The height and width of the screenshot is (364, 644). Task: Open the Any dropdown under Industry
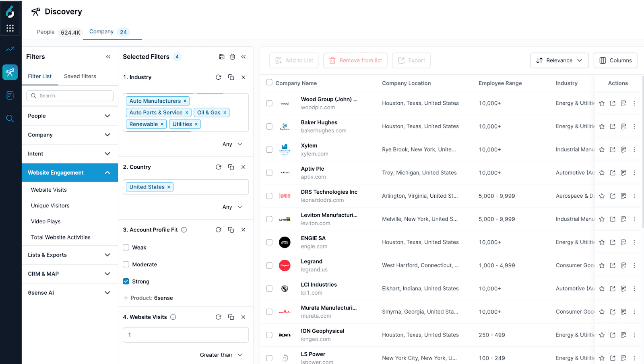[x=232, y=145]
